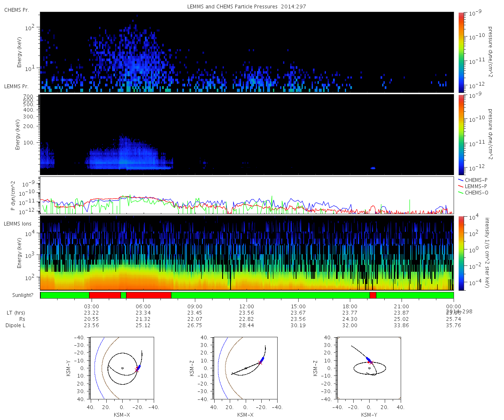504x420 pixels.
Task: Click the first red Sunlight segment after 03:00
Action: [105, 295]
